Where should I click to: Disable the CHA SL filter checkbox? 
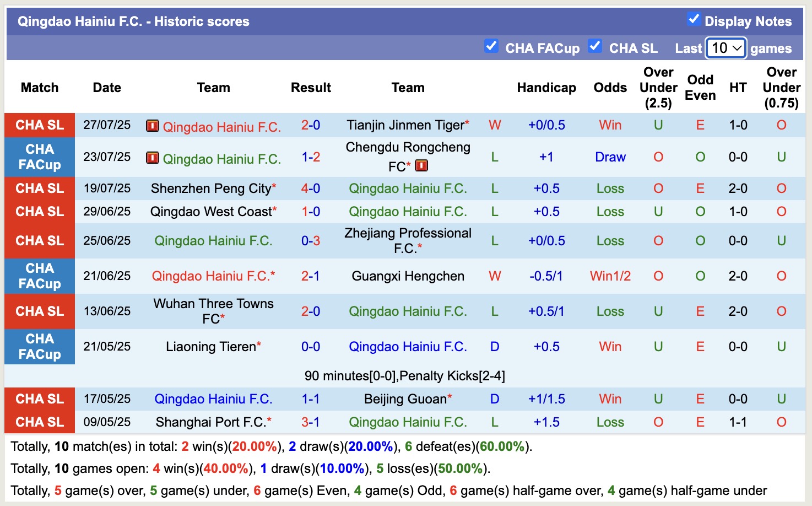pyautogui.click(x=595, y=46)
